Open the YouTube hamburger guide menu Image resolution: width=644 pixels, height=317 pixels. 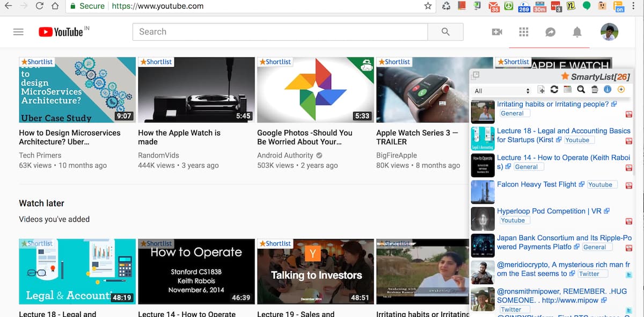click(x=18, y=32)
